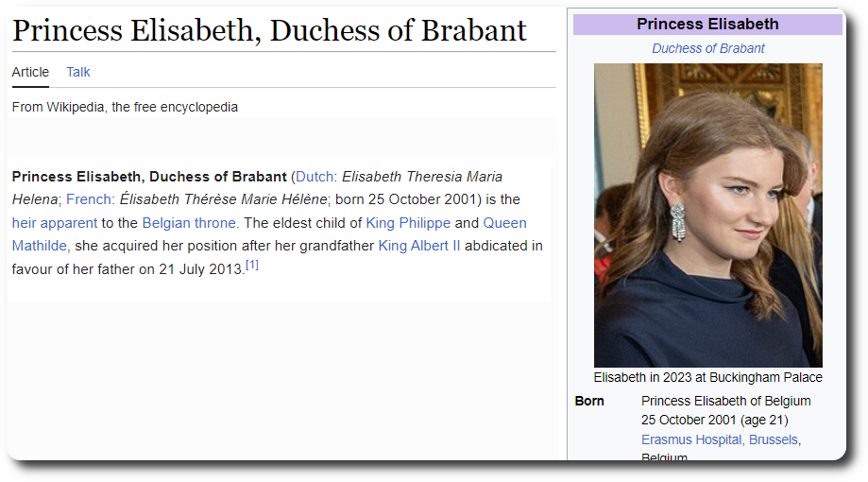The width and height of the screenshot is (868, 482).
Task: Go to the King Albert II link
Action: [x=419, y=246]
